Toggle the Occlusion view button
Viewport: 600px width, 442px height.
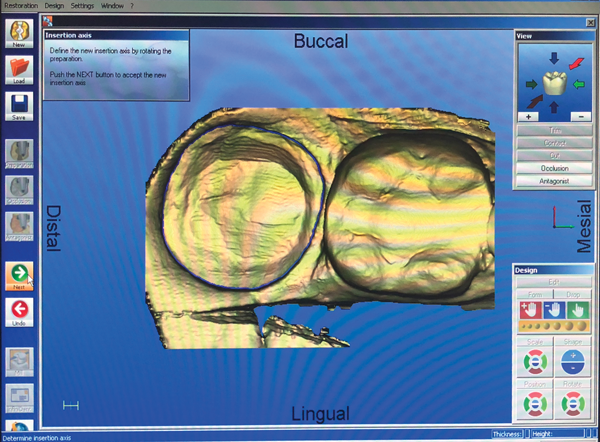point(553,168)
